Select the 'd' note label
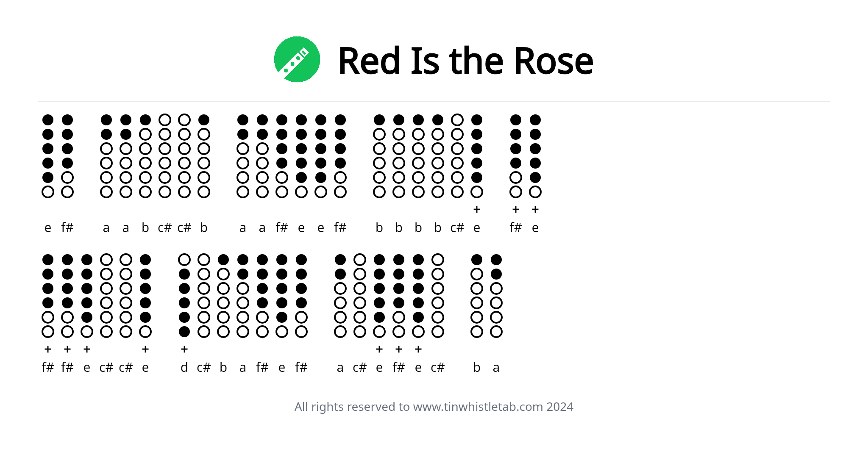Screen dimensions: 868x449 click(x=184, y=368)
